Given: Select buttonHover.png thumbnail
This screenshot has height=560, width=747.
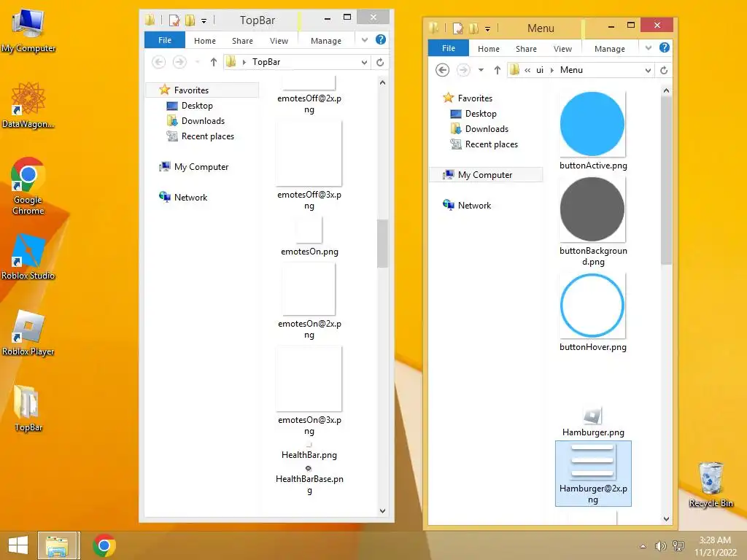Looking at the screenshot, I should [x=592, y=306].
